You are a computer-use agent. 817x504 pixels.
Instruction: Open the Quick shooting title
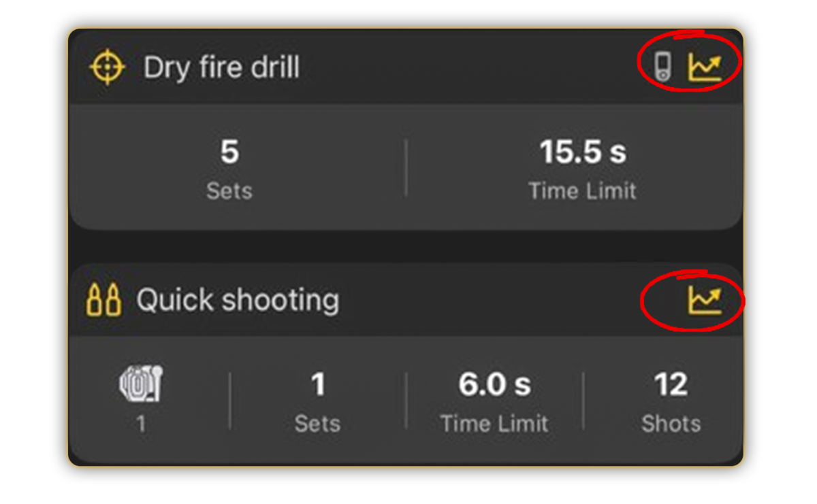(x=238, y=300)
